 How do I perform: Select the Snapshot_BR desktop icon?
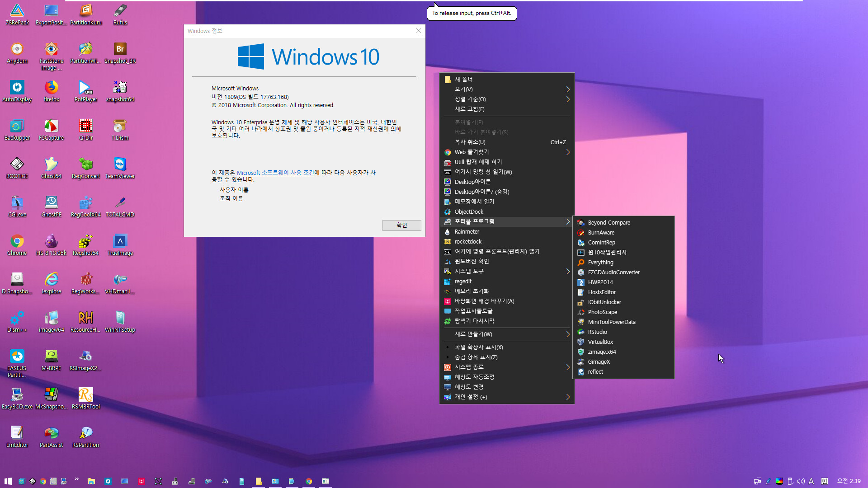pos(120,53)
